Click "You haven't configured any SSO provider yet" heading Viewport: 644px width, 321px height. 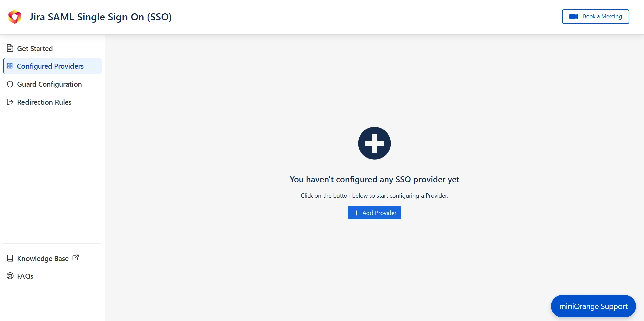coord(375,179)
